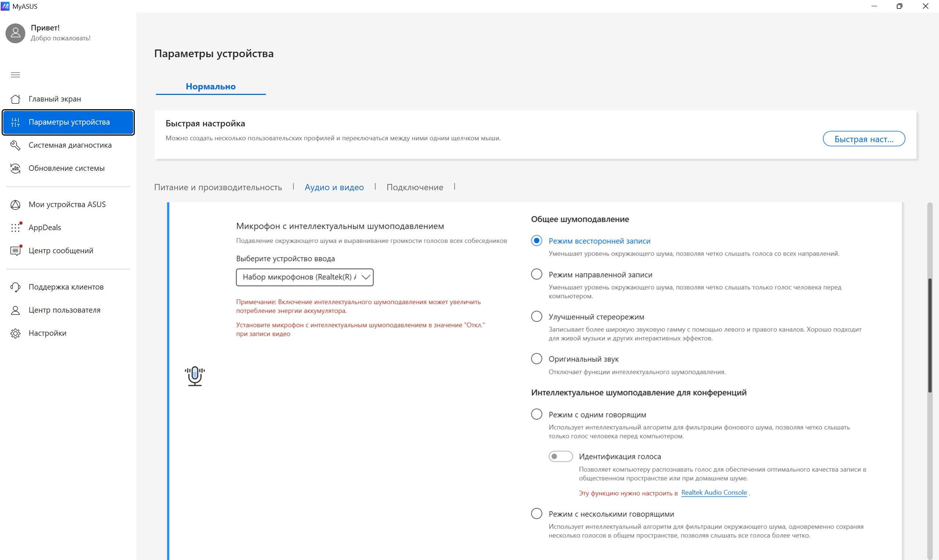Expand Набор микрофонов input device dropdown
The height and width of the screenshot is (560, 939).
(305, 277)
